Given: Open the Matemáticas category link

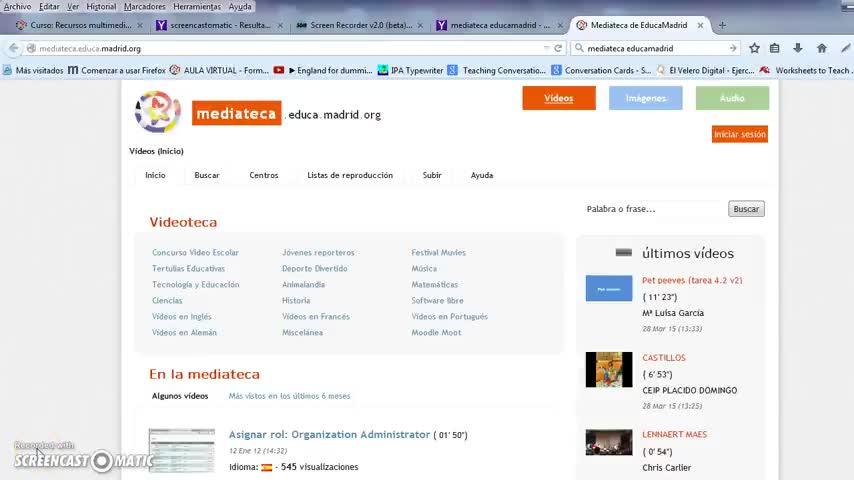Looking at the screenshot, I should 435,284.
